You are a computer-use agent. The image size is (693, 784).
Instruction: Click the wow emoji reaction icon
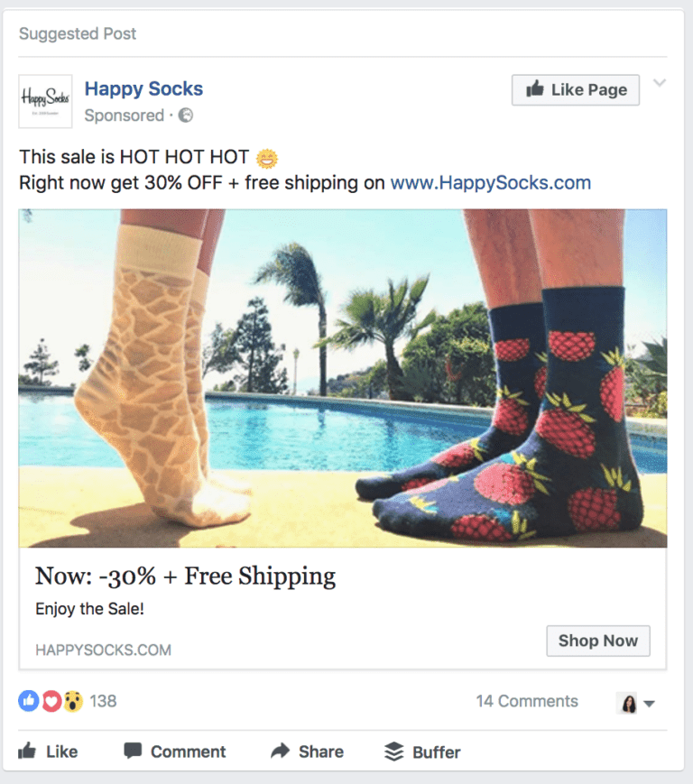click(x=73, y=701)
